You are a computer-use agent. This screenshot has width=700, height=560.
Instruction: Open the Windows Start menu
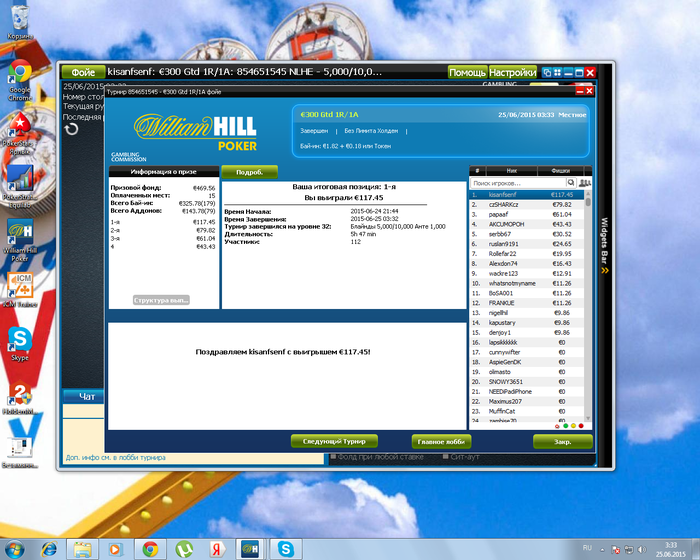14,549
